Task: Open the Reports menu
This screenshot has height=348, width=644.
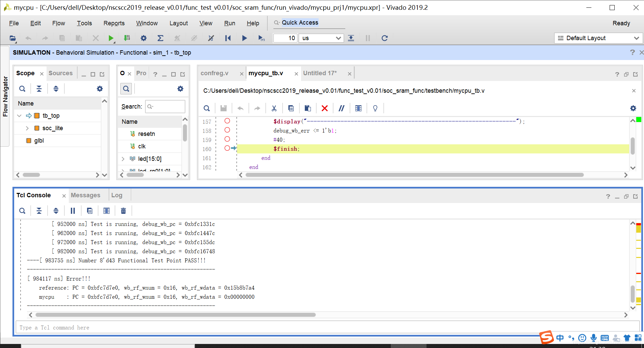Action: (114, 23)
